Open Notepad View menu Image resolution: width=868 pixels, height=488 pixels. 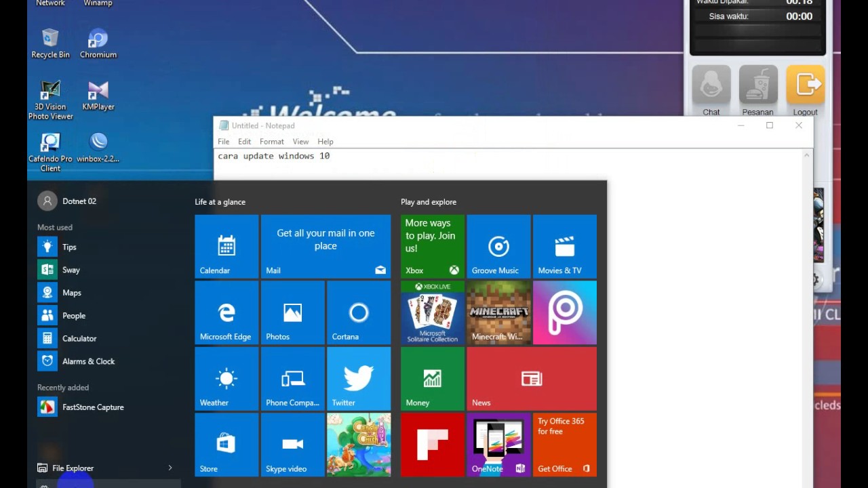(300, 142)
